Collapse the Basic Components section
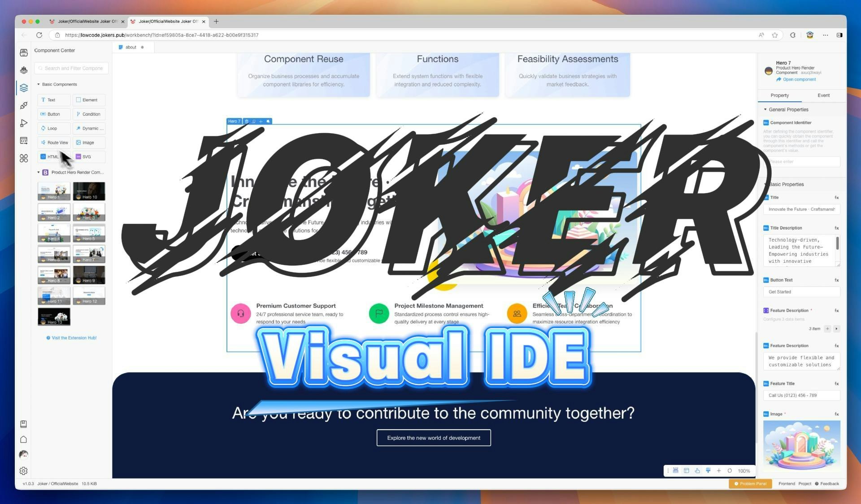Screen dimensions: 861x504 [39, 84]
